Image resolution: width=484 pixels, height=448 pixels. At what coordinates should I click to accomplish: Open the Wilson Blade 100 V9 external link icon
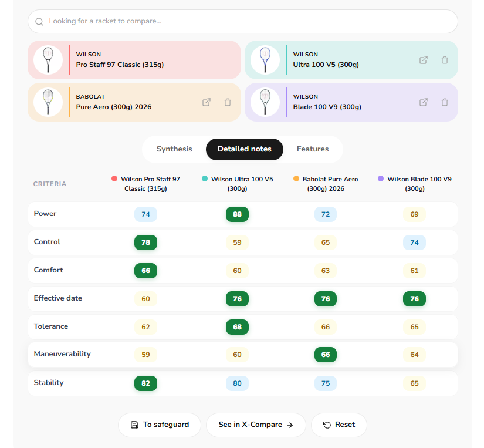423,102
